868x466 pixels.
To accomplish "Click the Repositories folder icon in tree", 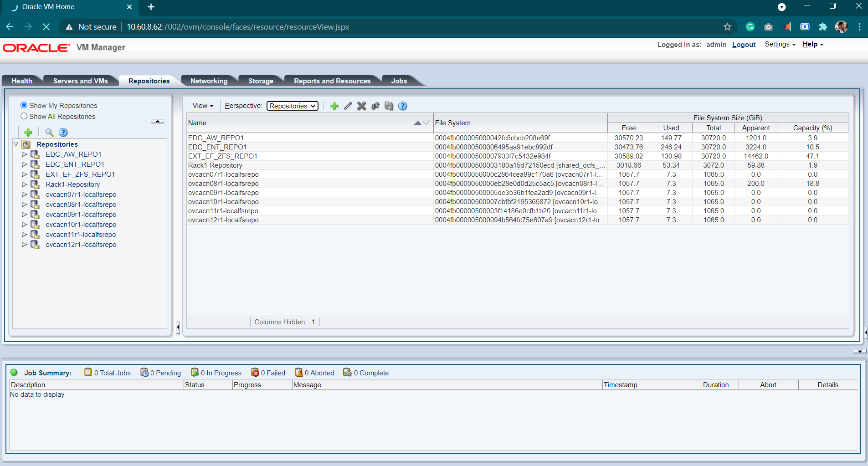I will [x=26, y=144].
